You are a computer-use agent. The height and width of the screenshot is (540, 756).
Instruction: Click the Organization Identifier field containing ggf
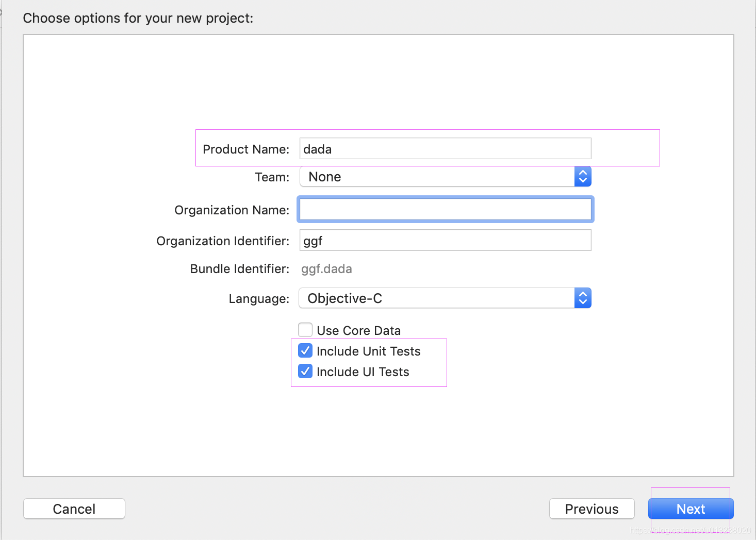(x=445, y=241)
